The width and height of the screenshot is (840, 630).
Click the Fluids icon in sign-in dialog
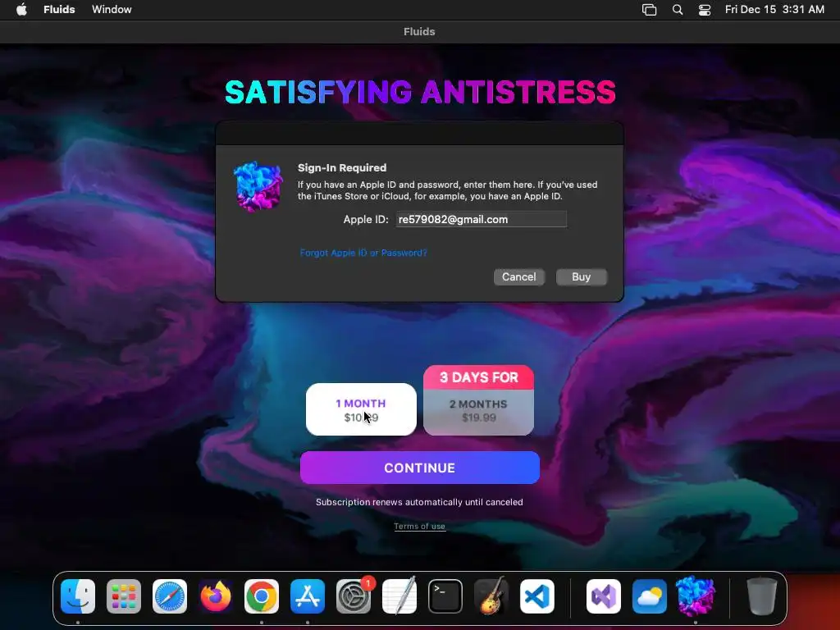pyautogui.click(x=258, y=186)
